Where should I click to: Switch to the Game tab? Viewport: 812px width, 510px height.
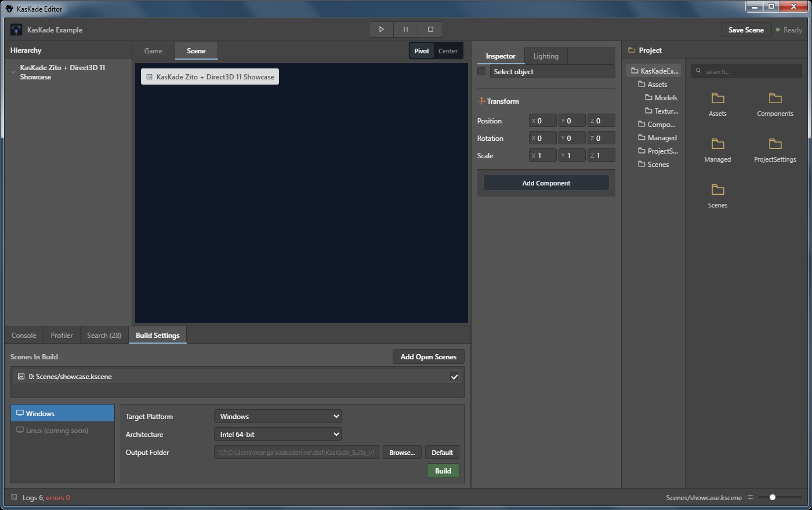click(x=153, y=51)
